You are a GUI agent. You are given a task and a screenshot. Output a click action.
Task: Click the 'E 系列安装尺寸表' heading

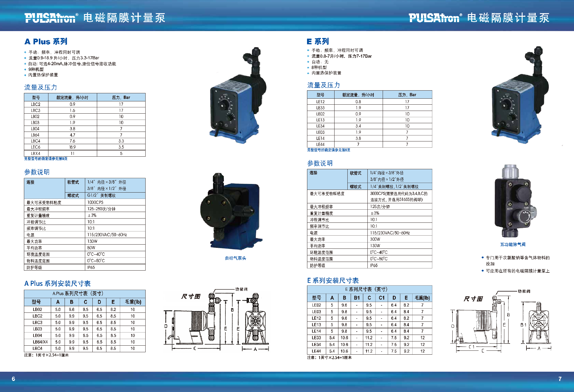point(333,280)
